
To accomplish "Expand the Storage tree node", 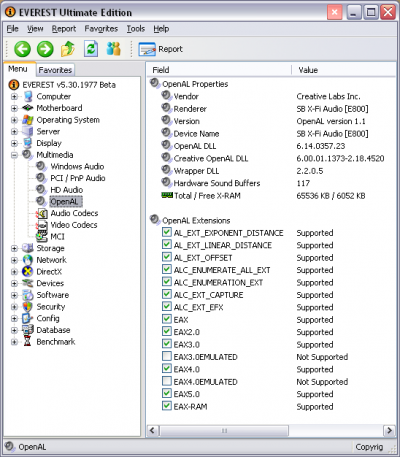I will pyautogui.click(x=14, y=248).
